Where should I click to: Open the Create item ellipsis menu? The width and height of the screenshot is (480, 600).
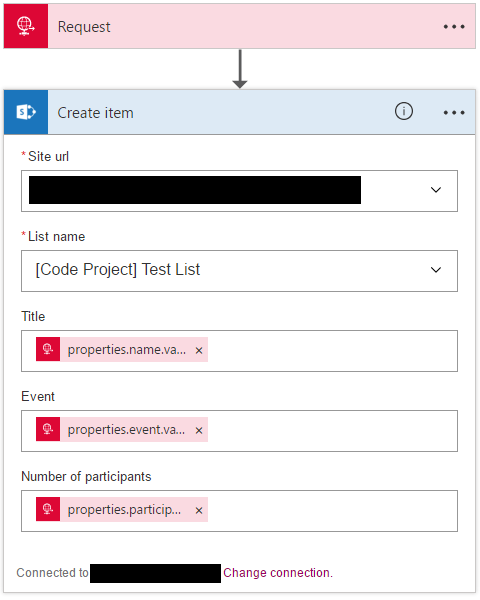[x=454, y=112]
